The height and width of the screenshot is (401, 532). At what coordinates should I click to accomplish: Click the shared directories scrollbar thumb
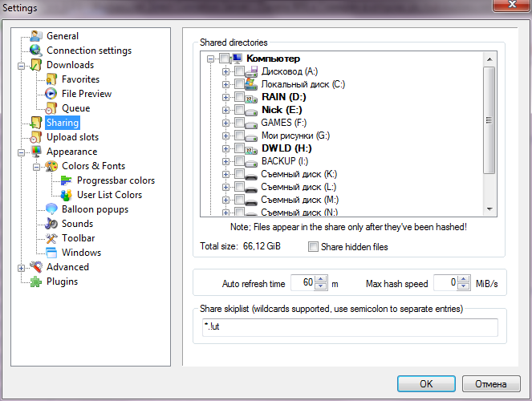pos(489,120)
